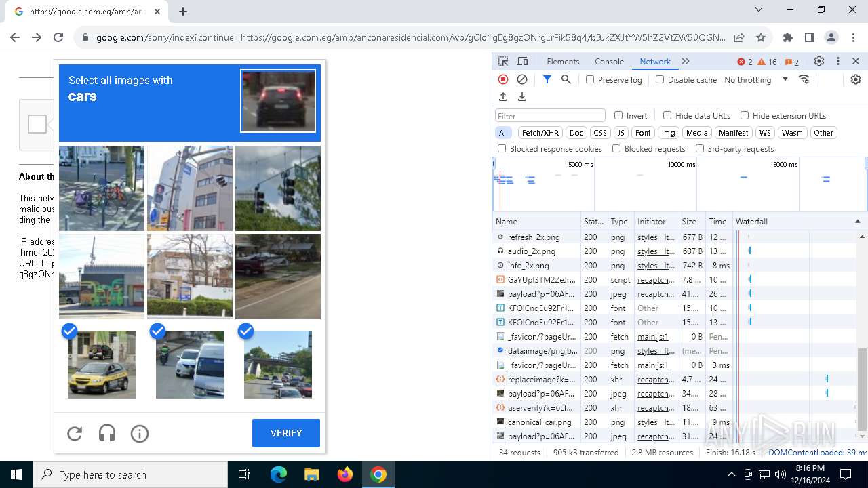Check Blocked response cookies
Image resolution: width=868 pixels, height=488 pixels.
click(x=502, y=148)
